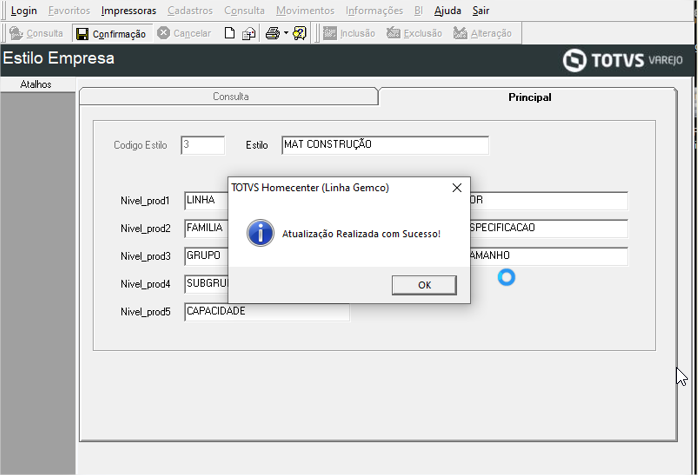This screenshot has height=475, width=698.
Task: Click the new blank document icon
Action: 229,33
